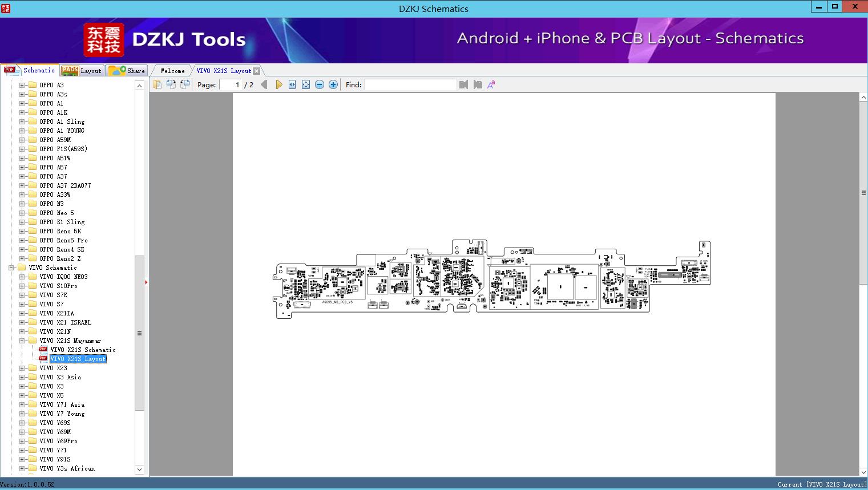Expand the OPPO Reno5 Pro folder
The width and height of the screenshot is (868, 490).
click(x=22, y=240)
